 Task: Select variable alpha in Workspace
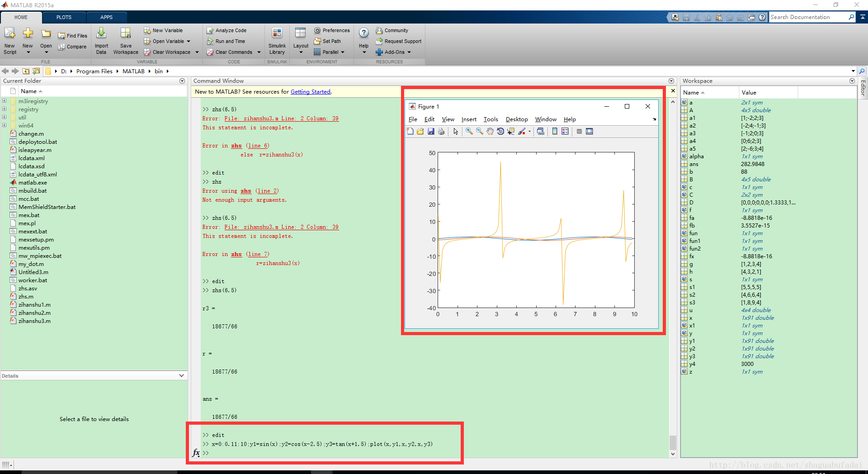click(x=696, y=156)
